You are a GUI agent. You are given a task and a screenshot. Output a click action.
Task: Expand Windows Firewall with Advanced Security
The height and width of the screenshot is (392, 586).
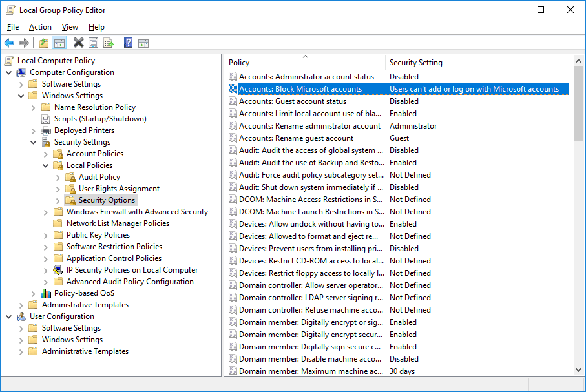pos(46,212)
